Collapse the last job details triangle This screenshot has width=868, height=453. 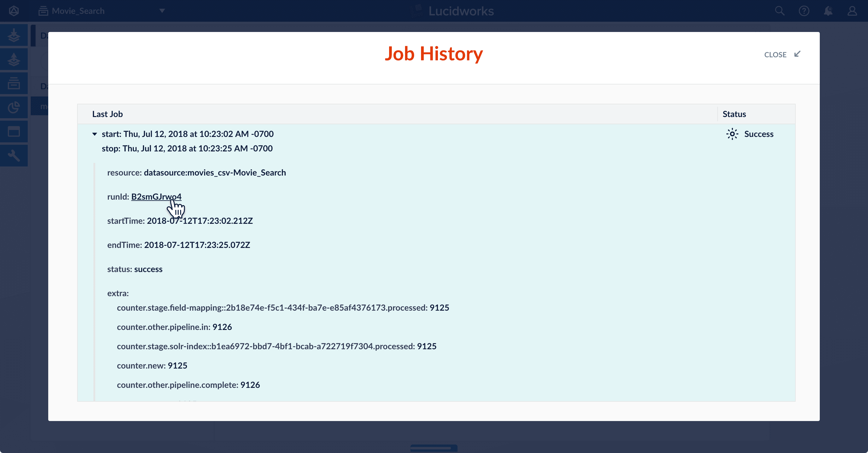coord(95,134)
